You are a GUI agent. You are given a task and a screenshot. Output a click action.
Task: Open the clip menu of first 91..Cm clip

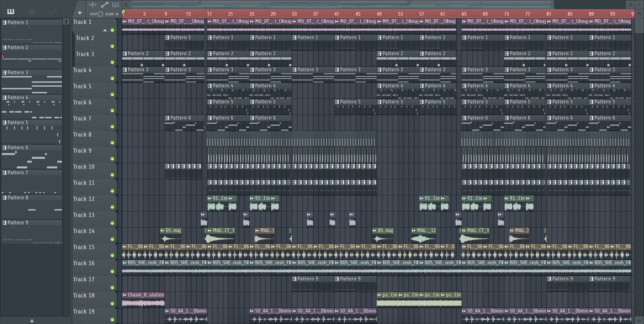(210, 198)
